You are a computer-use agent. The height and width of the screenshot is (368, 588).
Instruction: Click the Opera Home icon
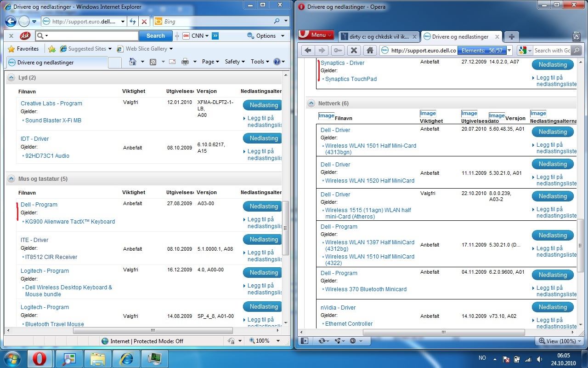369,51
